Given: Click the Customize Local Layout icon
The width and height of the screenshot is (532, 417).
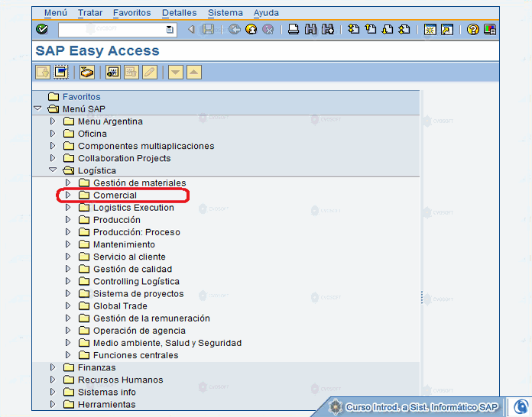Looking at the screenshot, I should point(490,30).
